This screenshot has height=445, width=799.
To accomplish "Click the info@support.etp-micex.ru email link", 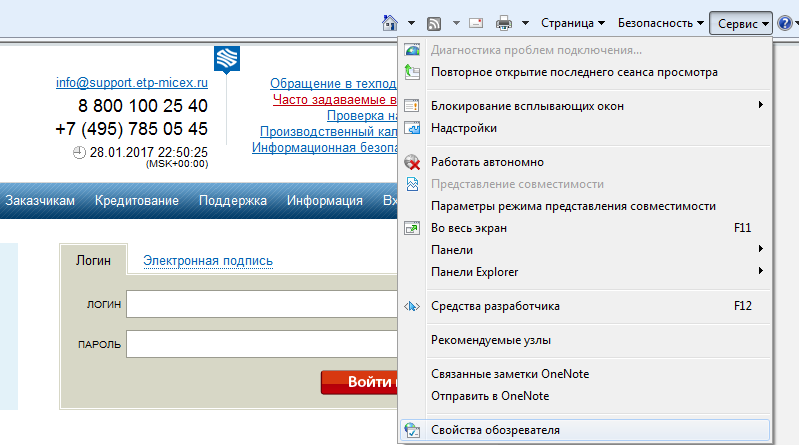I will click(x=132, y=84).
